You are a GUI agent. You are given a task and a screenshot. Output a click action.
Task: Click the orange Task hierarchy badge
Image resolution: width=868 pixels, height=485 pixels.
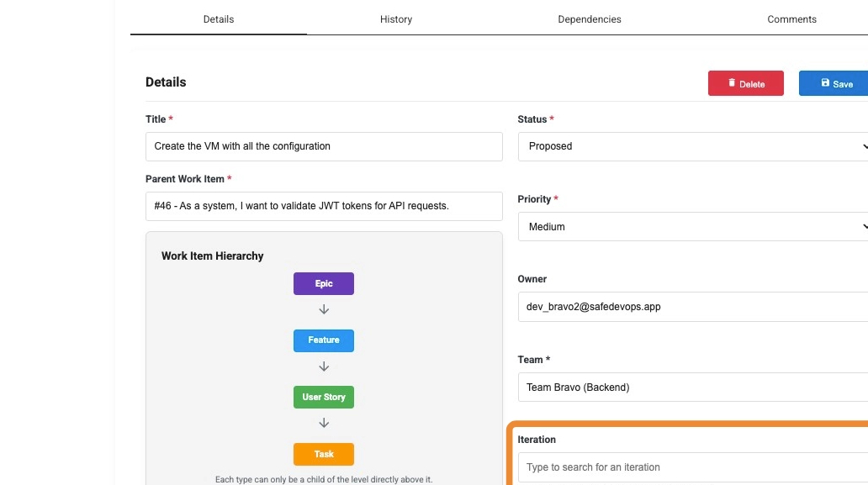point(324,454)
